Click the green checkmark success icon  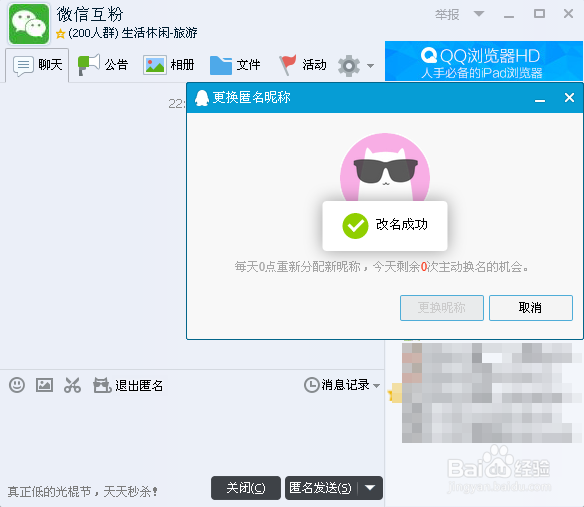pyautogui.click(x=355, y=226)
